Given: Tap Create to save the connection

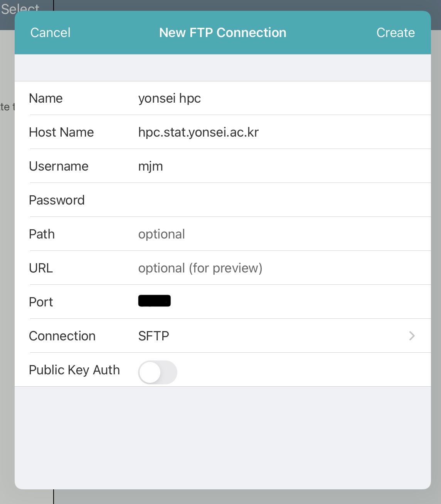Looking at the screenshot, I should pyautogui.click(x=395, y=33).
